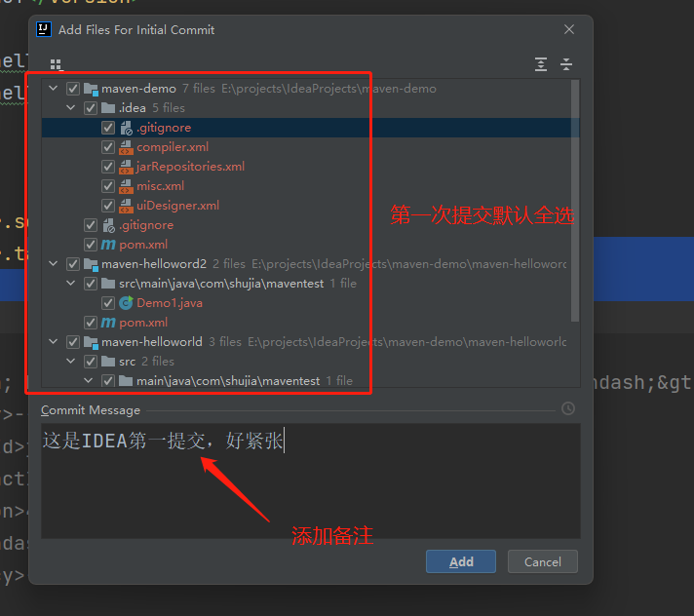Uncheck the uiDesigner.xml checkbox
The width and height of the screenshot is (694, 616).
pyautogui.click(x=108, y=206)
